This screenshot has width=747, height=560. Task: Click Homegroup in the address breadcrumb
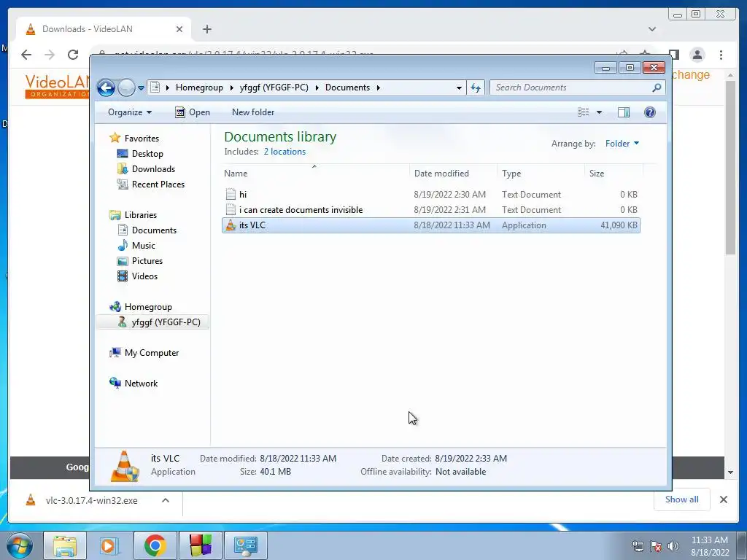tap(199, 87)
